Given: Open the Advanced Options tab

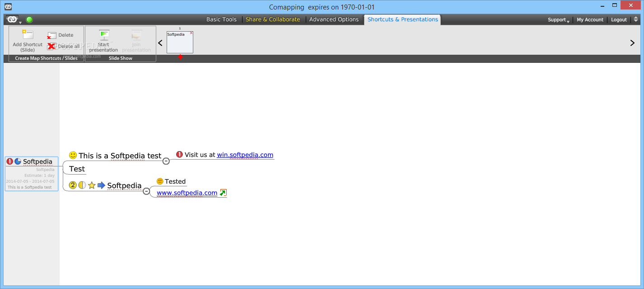Looking at the screenshot, I should coord(334,19).
